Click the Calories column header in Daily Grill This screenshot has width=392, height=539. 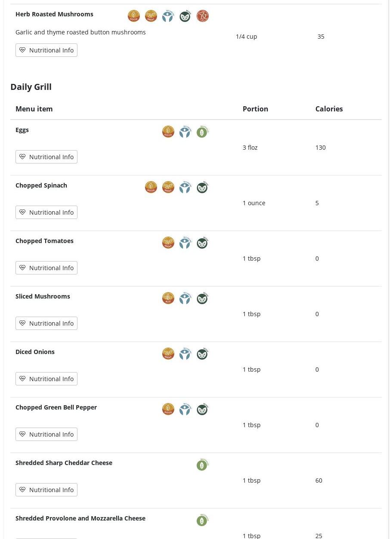(329, 109)
